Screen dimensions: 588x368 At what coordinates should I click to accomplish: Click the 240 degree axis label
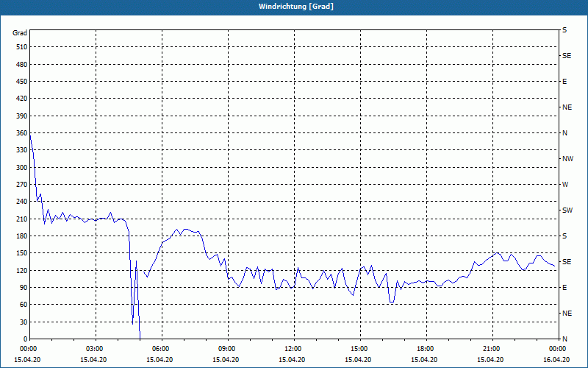pyautogui.click(x=22, y=201)
